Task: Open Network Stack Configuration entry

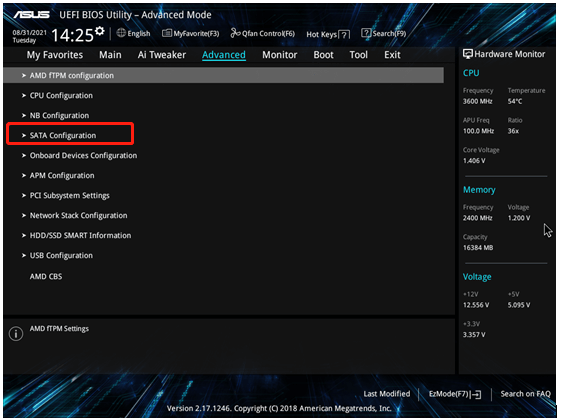Action: [79, 216]
